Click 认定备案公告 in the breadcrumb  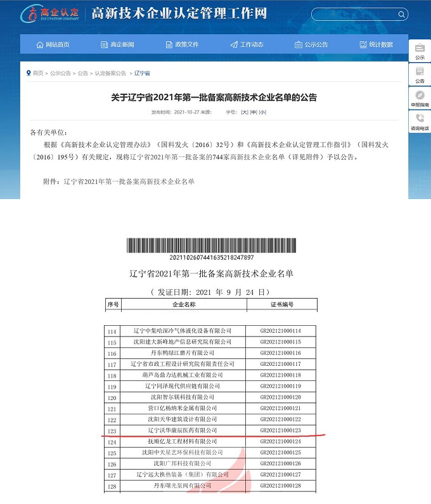coord(110,74)
